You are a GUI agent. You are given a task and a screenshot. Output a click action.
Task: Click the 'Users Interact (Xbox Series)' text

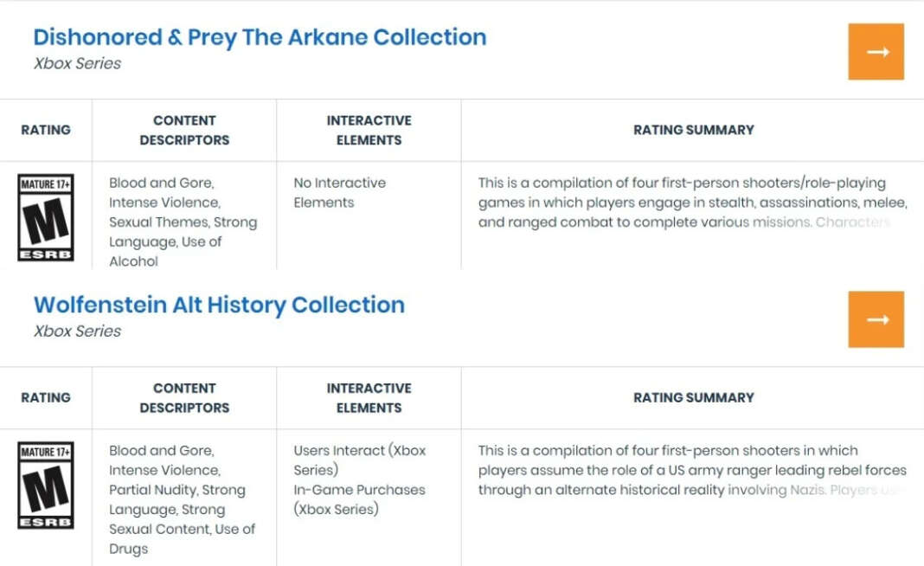[x=359, y=460]
